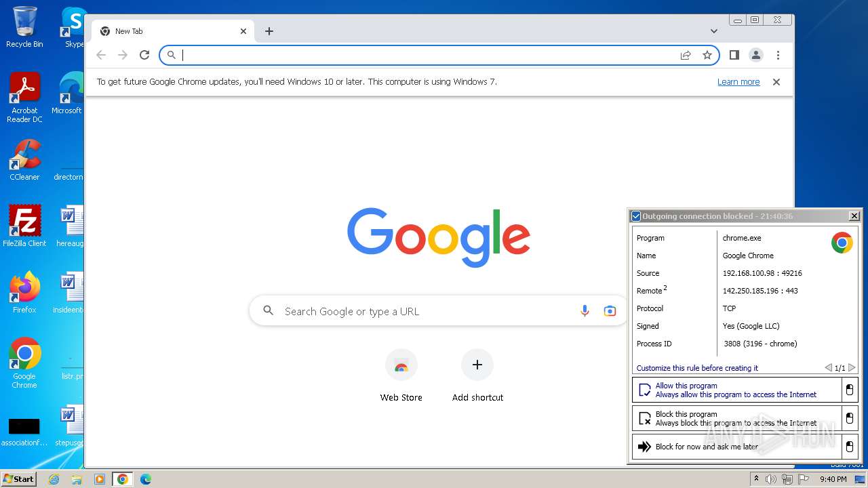Dismiss the Windows 7 update notice

[776, 82]
